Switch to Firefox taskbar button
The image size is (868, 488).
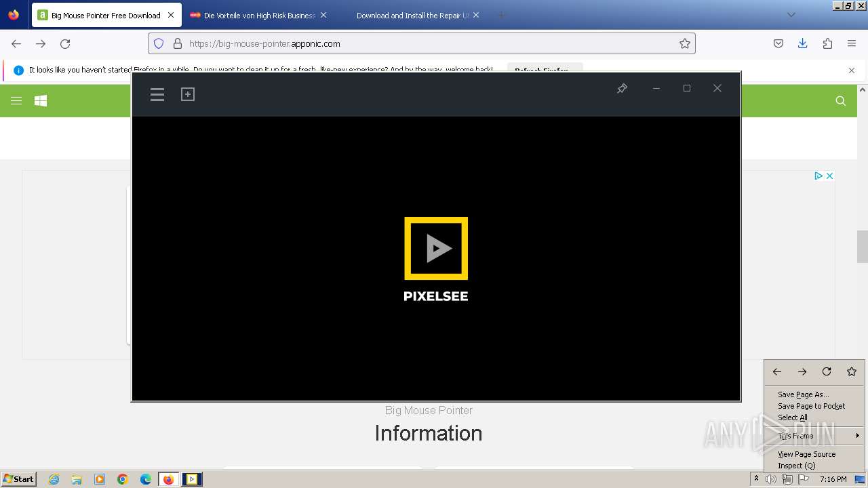[169, 479]
